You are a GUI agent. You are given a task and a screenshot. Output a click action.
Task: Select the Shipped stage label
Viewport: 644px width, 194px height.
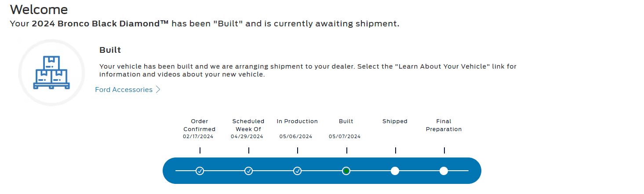[x=395, y=121]
